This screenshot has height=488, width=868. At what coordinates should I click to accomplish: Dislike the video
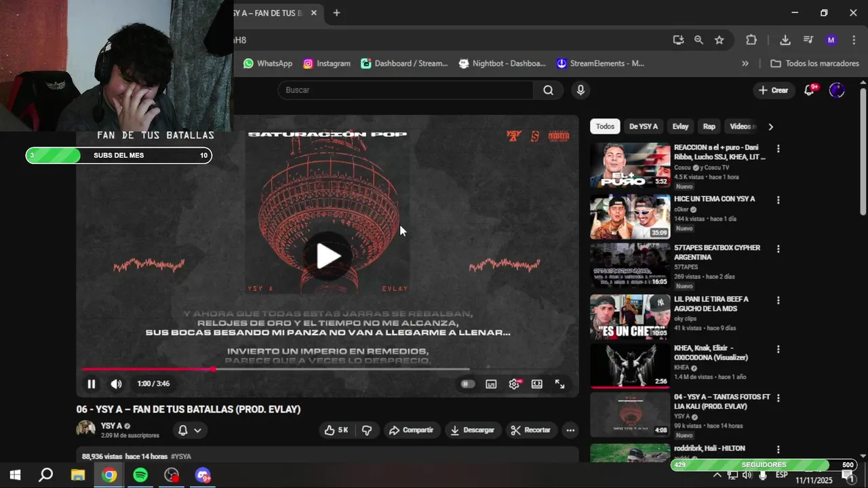(367, 430)
